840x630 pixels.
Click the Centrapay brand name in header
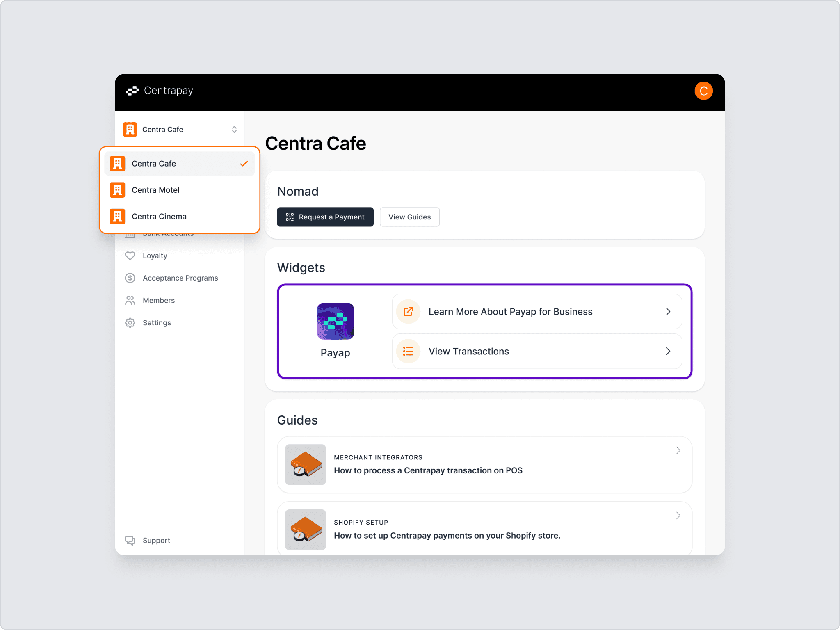click(169, 91)
